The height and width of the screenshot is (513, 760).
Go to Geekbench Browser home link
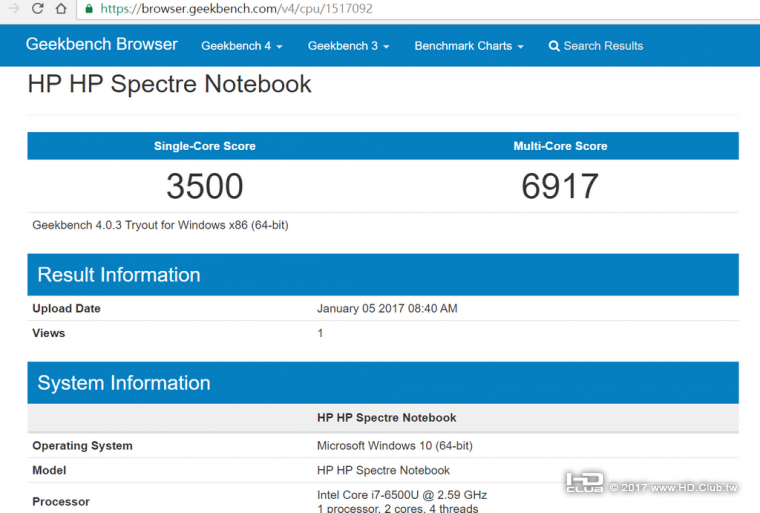coord(101,45)
